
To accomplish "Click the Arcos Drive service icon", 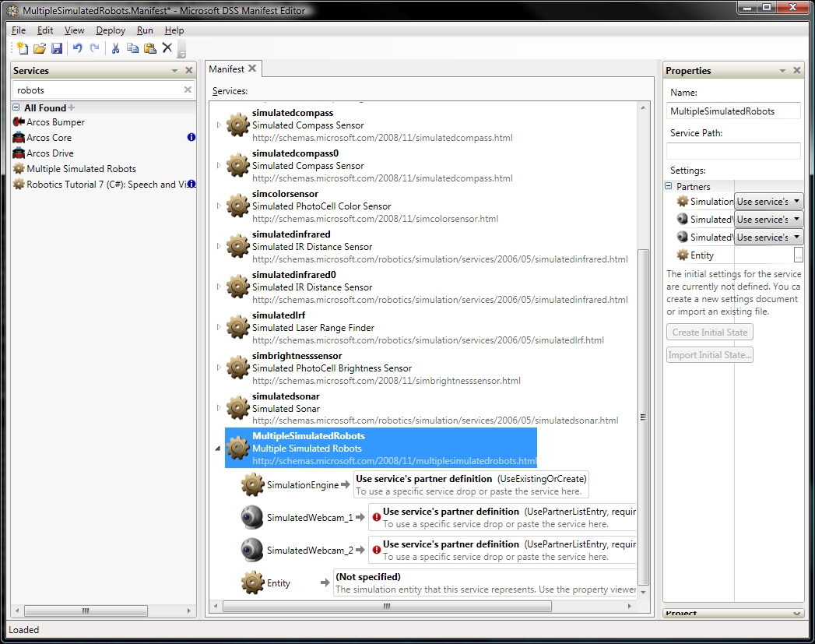I will [19, 153].
